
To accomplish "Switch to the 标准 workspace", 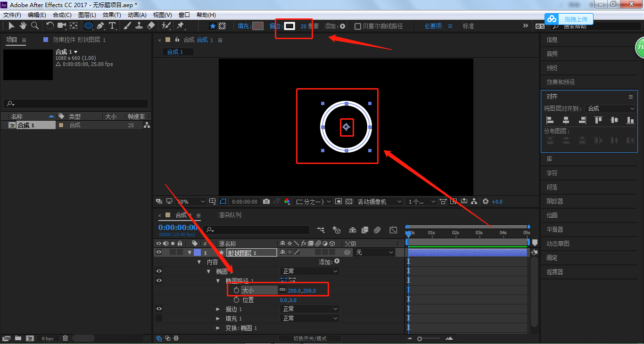I will (x=468, y=26).
